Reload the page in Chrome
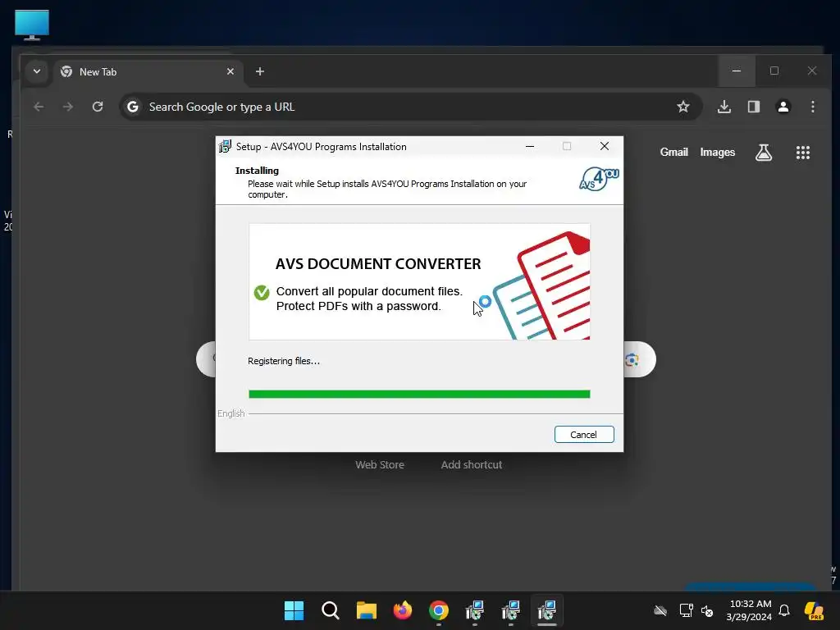Screen dimensions: 840x630 [98, 107]
